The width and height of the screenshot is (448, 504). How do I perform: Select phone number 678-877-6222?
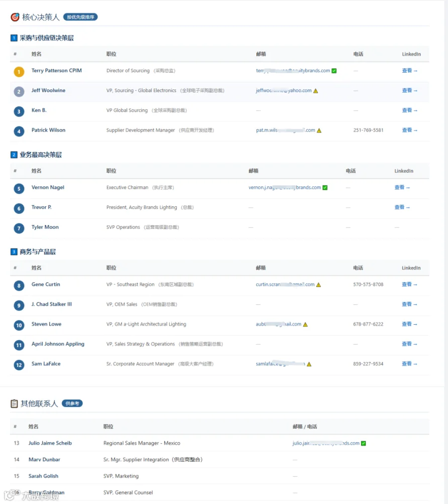coord(368,324)
